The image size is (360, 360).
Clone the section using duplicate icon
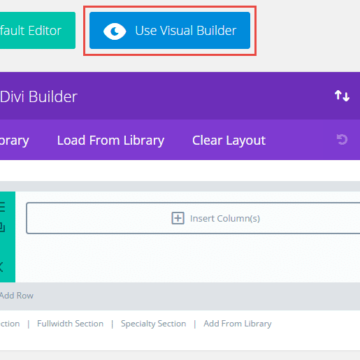pyautogui.click(x=3, y=228)
